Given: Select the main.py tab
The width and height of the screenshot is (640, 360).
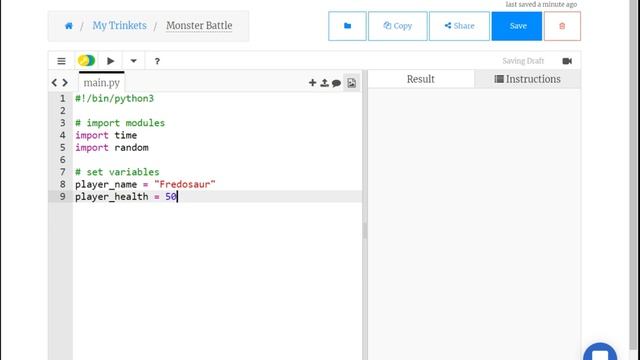Looking at the screenshot, I should [x=102, y=82].
